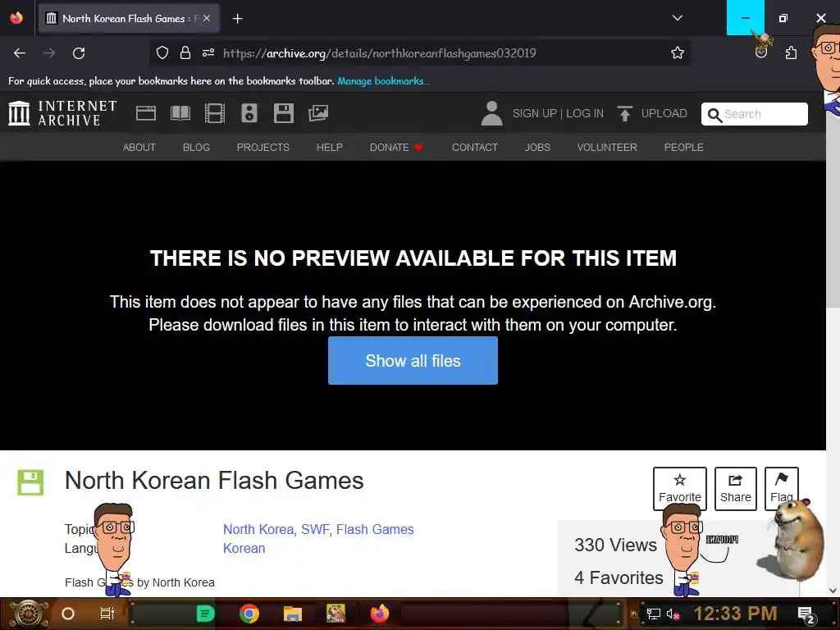The width and height of the screenshot is (840, 630).
Task: Open Firefox from the taskbar
Action: 379,614
